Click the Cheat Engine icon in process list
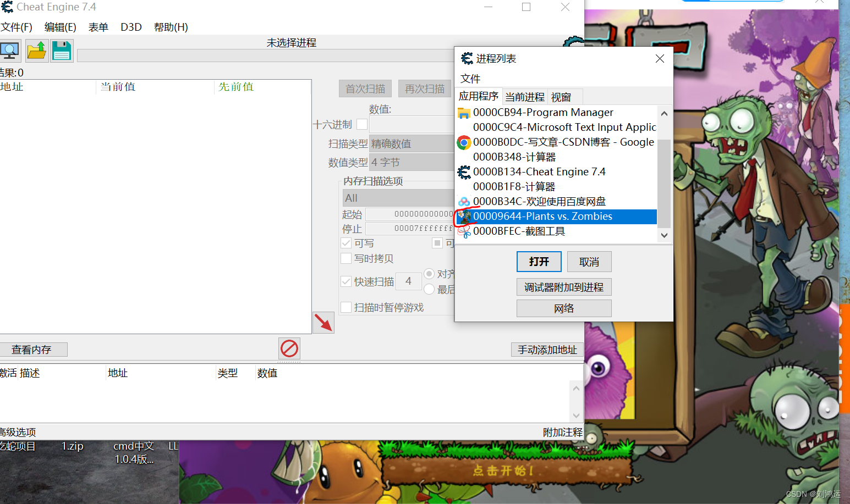Screen dimensions: 850x504 464,172
